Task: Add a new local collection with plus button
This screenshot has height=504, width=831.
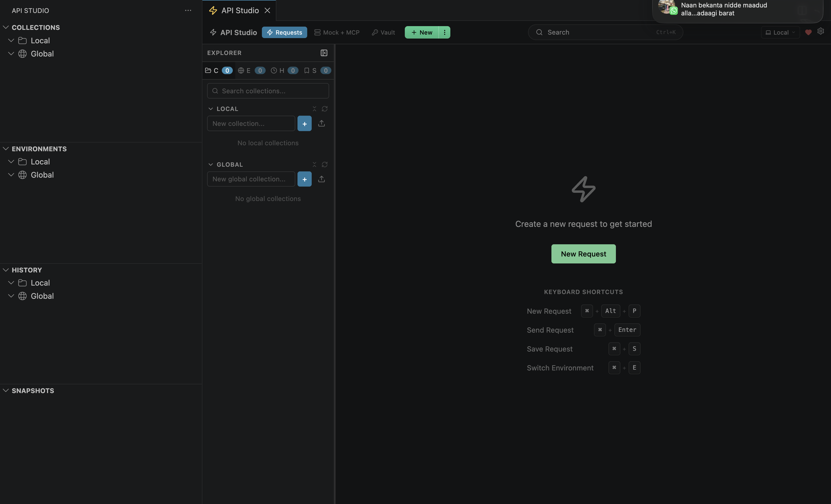Action: 304,124
